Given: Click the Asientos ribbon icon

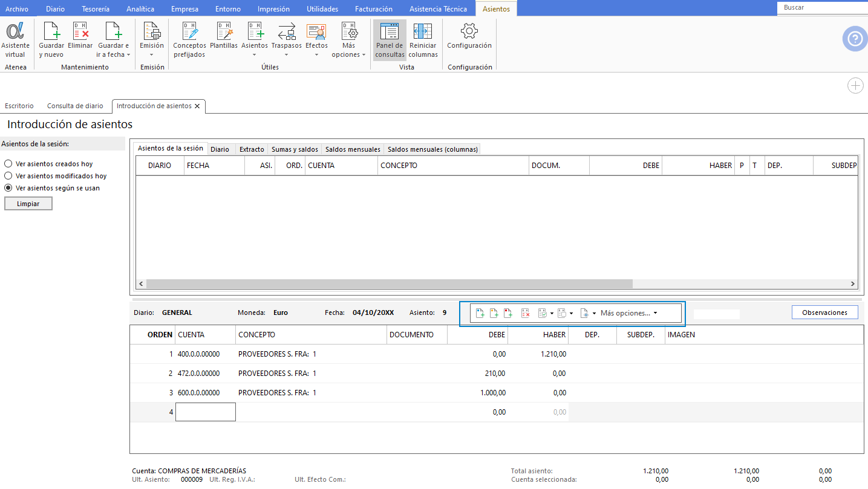Looking at the screenshot, I should click(x=255, y=31).
